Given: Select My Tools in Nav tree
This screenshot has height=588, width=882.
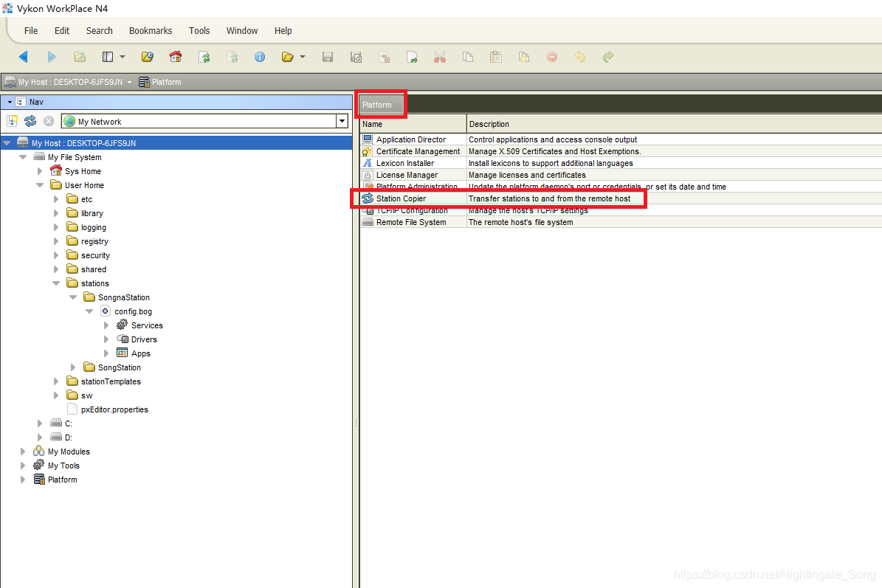Looking at the screenshot, I should tap(56, 466).
